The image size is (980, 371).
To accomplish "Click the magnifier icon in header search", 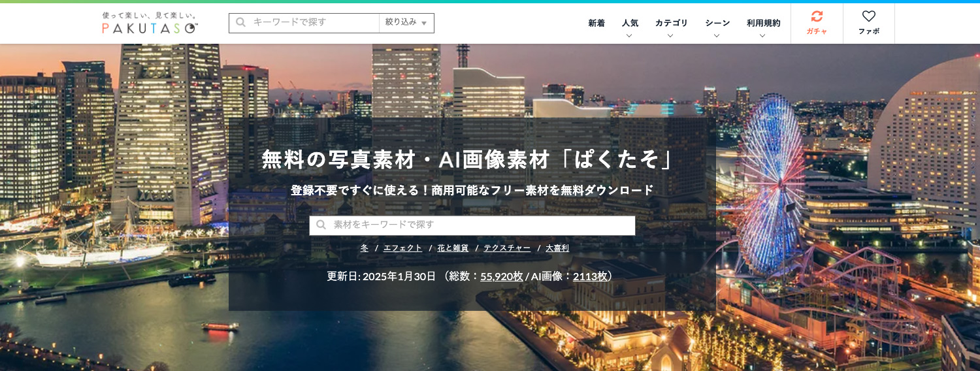I will [240, 22].
